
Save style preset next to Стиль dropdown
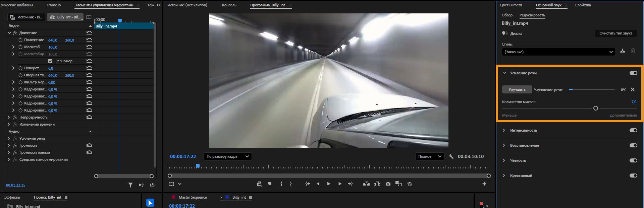pos(623,51)
